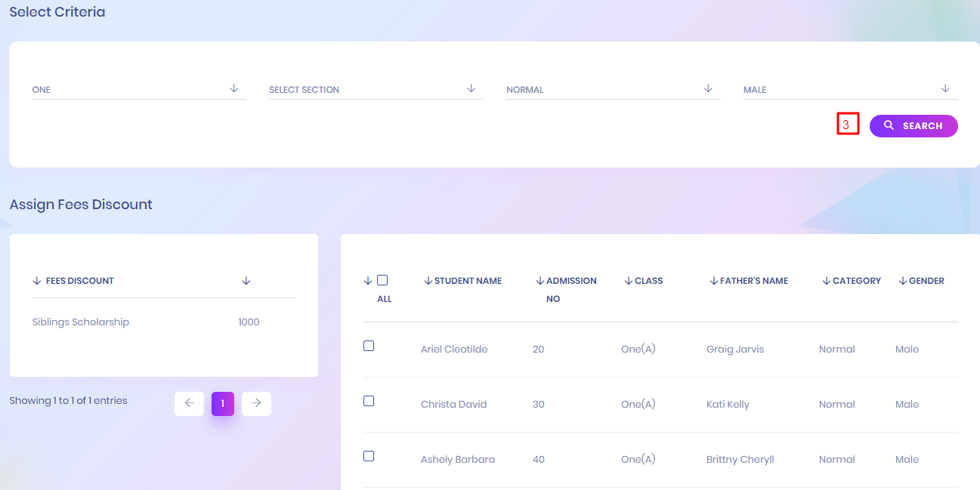This screenshot has height=490, width=980.
Task: Tick the checkbox for Ariel Cleotilde
Action: [x=369, y=346]
